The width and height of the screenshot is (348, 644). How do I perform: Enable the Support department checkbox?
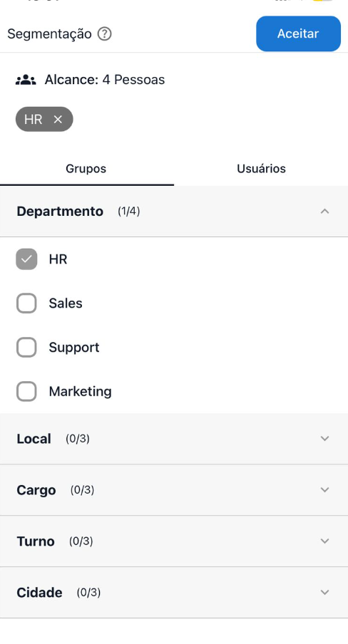pyautogui.click(x=26, y=348)
